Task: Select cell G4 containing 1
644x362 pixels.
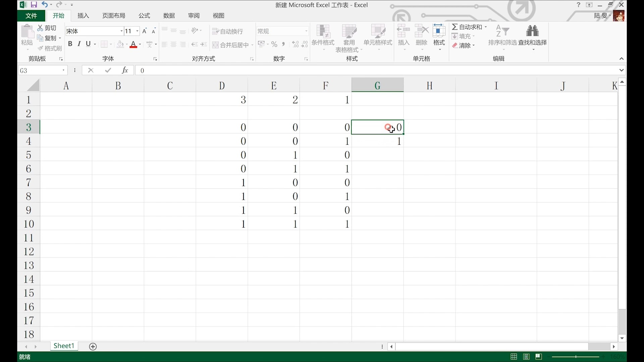Action: tap(377, 141)
